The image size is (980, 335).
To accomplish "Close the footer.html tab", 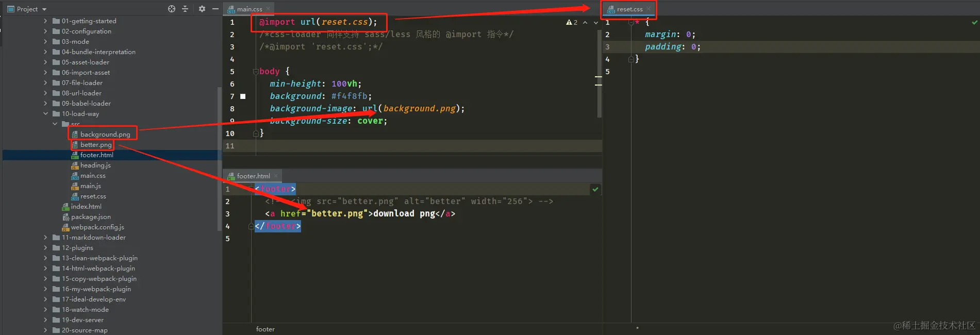I will pyautogui.click(x=276, y=176).
